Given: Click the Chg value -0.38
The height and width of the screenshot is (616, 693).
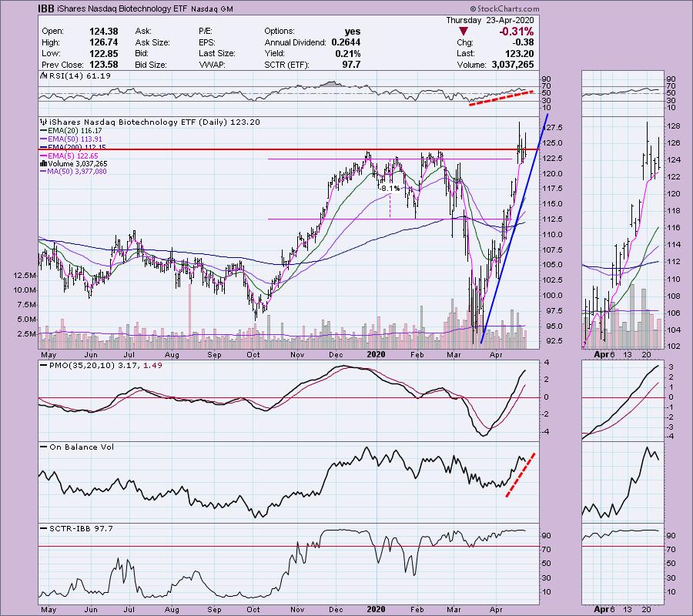Looking at the screenshot, I should 522,42.
